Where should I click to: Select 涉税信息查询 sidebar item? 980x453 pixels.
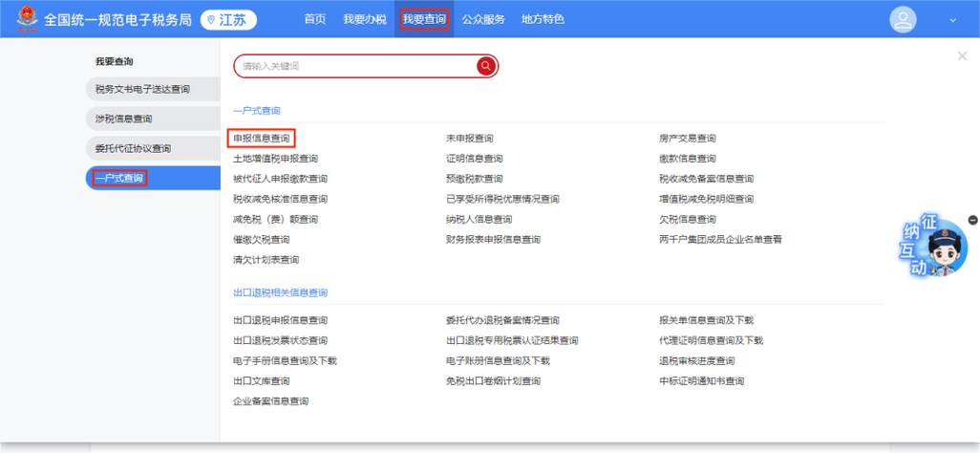click(153, 119)
